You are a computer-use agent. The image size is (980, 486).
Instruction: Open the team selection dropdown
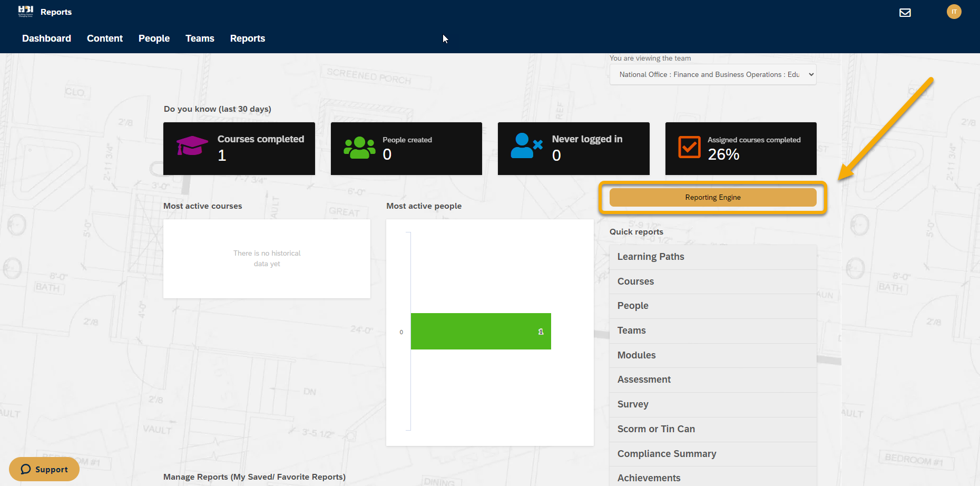click(712, 75)
